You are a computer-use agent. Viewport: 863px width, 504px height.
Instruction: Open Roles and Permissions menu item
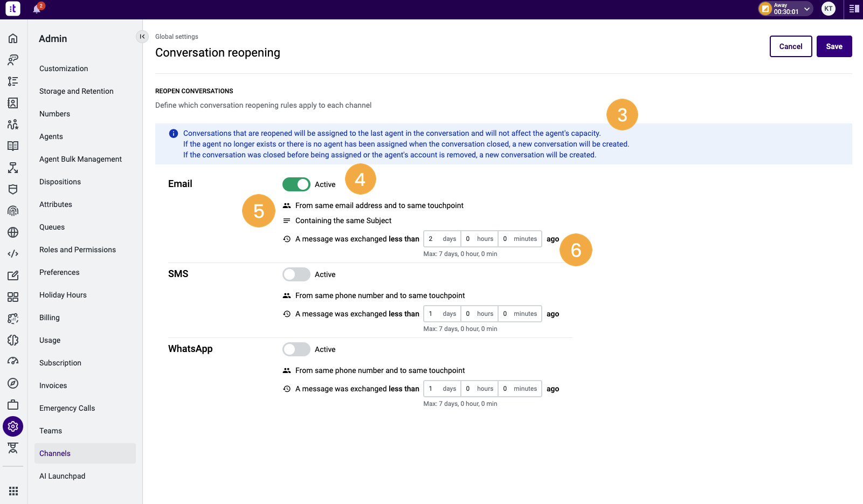tap(78, 250)
